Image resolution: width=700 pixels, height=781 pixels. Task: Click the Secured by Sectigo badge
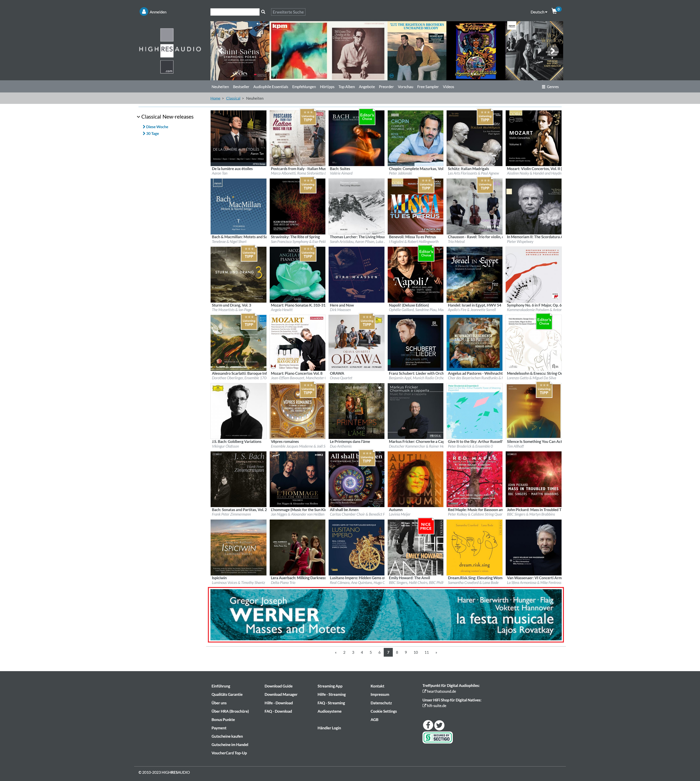coord(437,737)
